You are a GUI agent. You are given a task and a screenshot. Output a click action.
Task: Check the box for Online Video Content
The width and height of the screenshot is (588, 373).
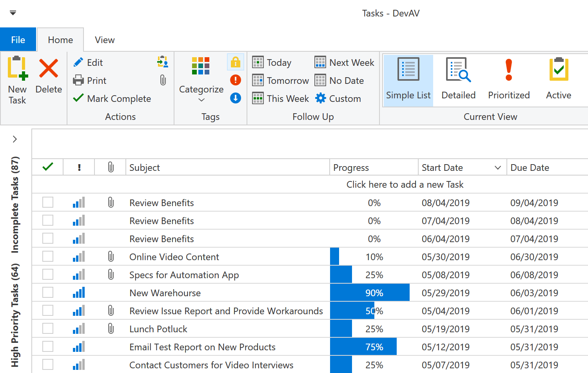[48, 257]
